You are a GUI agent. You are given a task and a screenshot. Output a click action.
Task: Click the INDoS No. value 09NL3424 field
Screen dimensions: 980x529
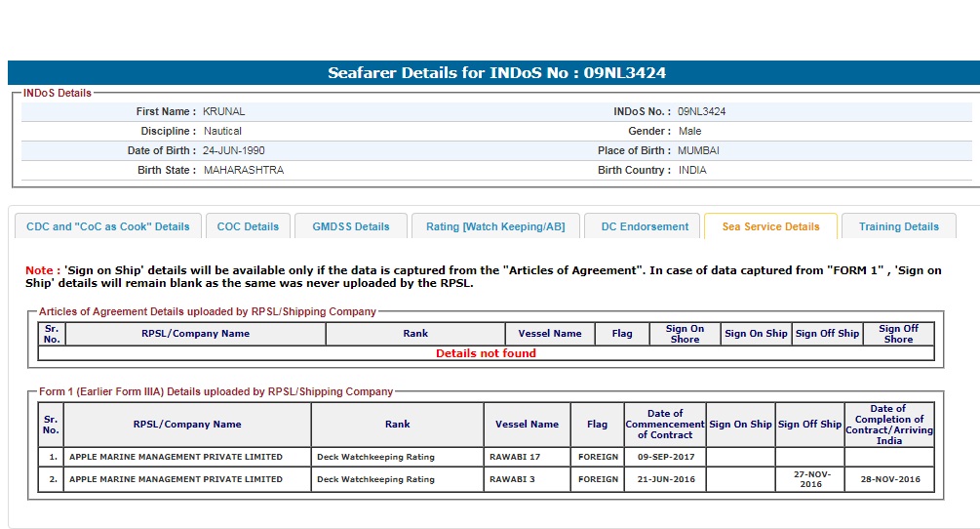[701, 111]
